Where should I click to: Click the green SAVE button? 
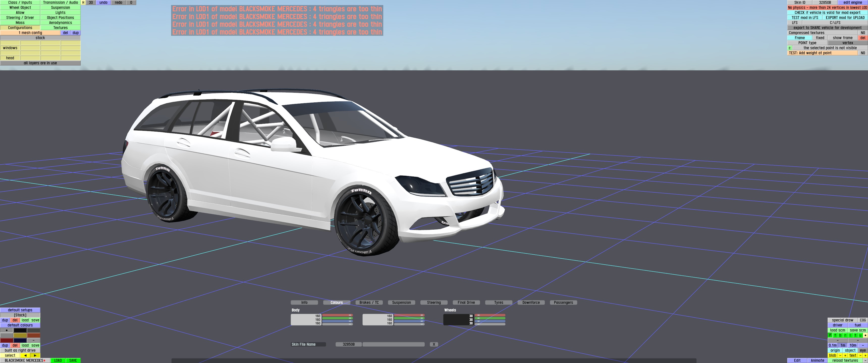(73, 360)
